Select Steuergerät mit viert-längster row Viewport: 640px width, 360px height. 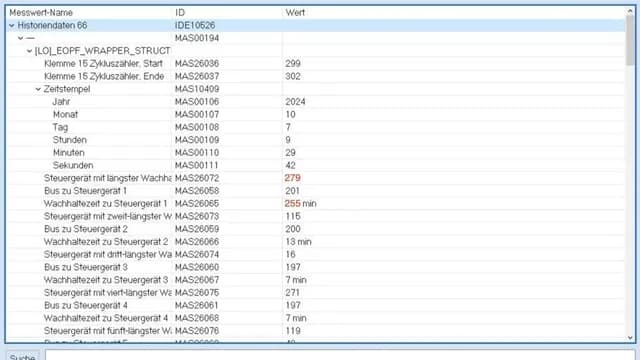pos(316,293)
